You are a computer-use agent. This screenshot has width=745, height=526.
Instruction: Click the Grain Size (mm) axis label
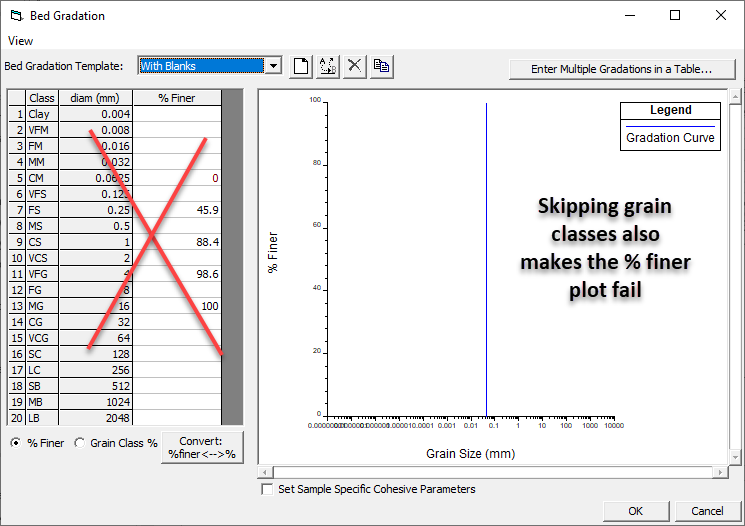pos(470,454)
